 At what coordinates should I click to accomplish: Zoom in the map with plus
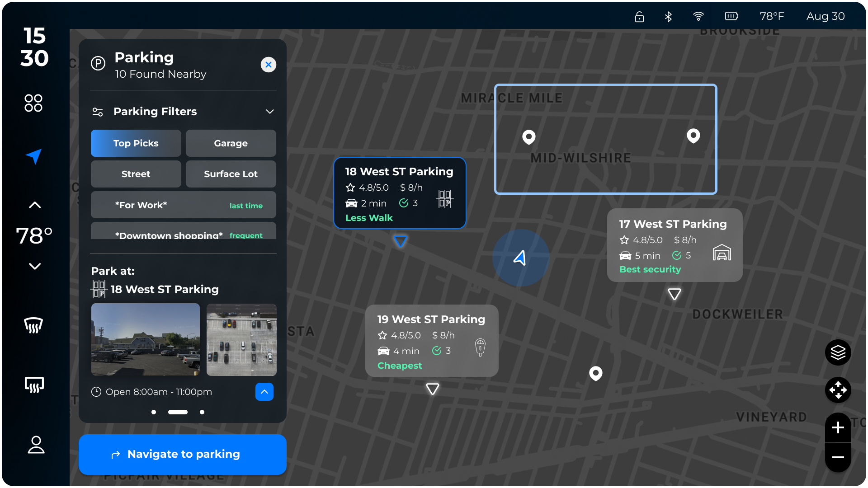coord(838,427)
